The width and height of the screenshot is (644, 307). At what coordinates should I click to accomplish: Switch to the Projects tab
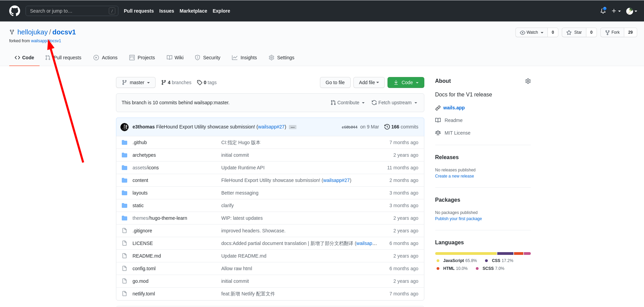coord(142,58)
